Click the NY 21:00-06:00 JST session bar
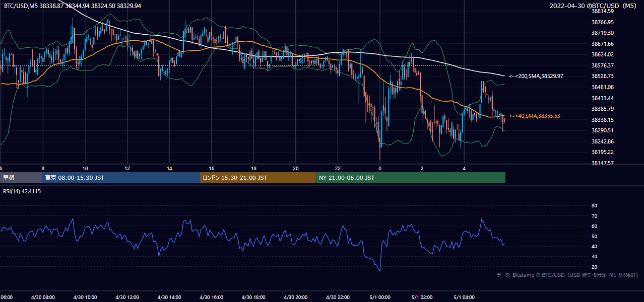The image size is (644, 302). pos(411,178)
